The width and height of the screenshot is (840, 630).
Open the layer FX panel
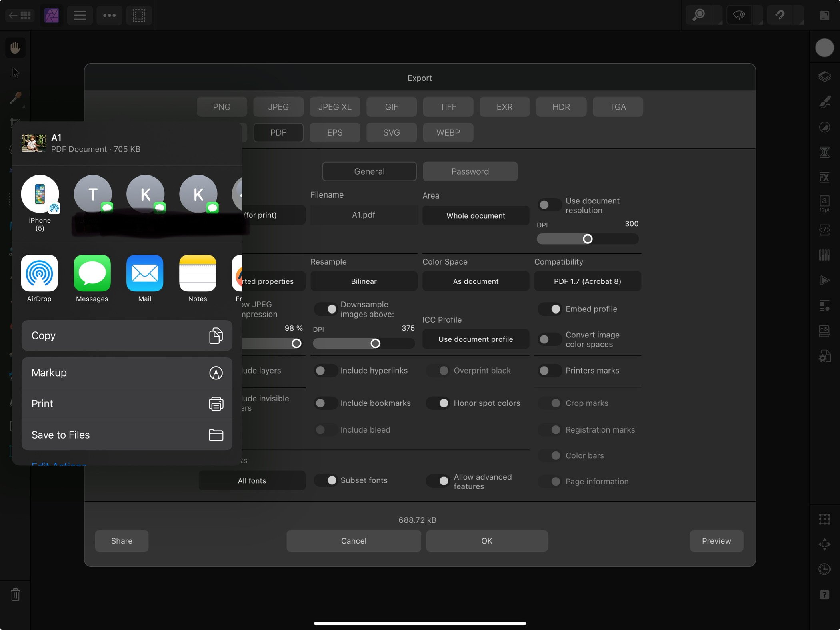[x=824, y=178]
